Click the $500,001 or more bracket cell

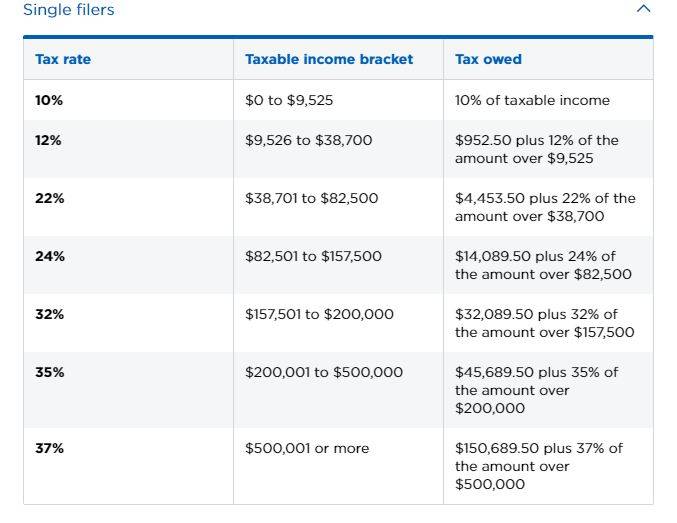pos(307,448)
